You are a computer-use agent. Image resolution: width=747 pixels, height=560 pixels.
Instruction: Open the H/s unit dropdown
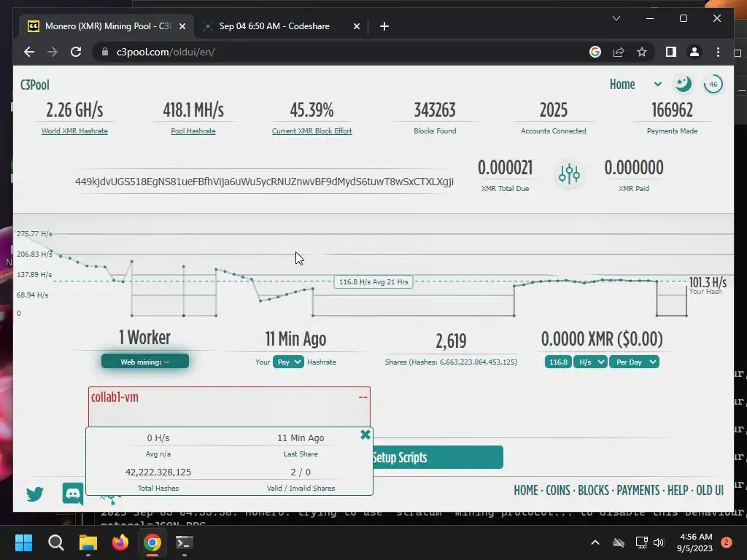590,362
